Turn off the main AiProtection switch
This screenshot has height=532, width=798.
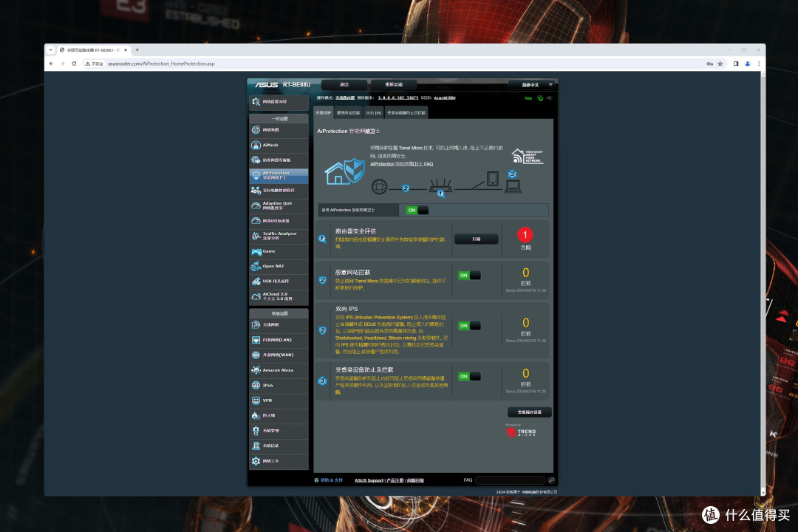417,210
